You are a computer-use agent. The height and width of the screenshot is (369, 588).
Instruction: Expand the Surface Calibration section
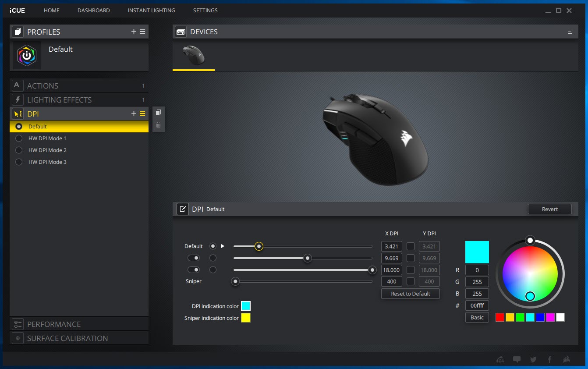(79, 338)
